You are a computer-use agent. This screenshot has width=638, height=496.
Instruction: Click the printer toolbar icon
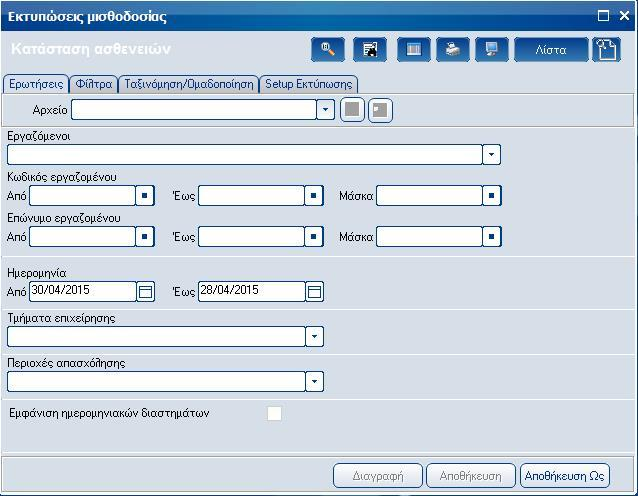[453, 50]
